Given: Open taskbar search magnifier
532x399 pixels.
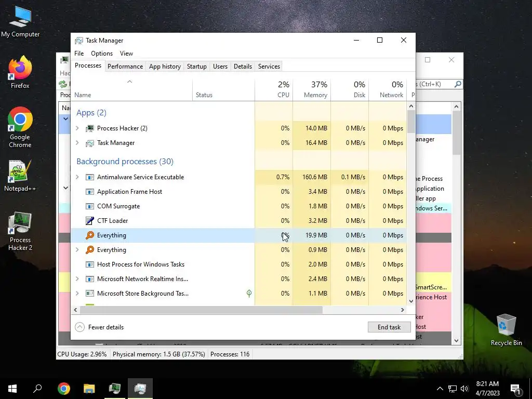Looking at the screenshot, I should pyautogui.click(x=37, y=389).
